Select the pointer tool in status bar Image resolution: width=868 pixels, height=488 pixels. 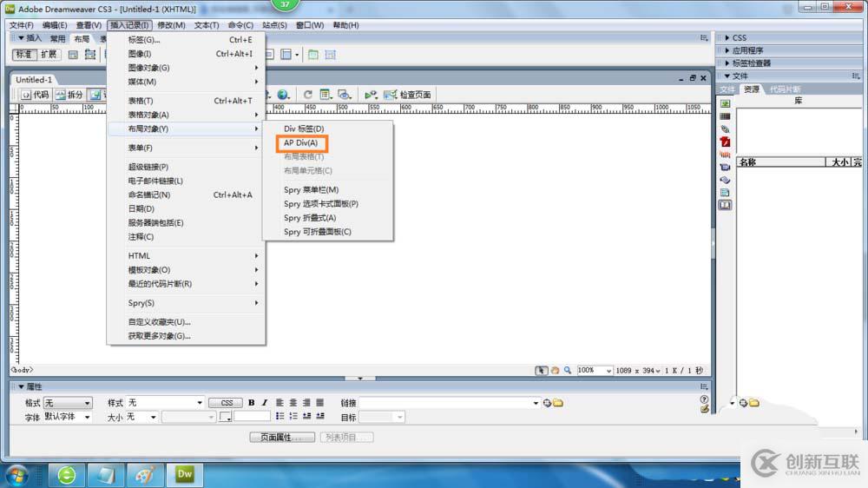coord(541,371)
